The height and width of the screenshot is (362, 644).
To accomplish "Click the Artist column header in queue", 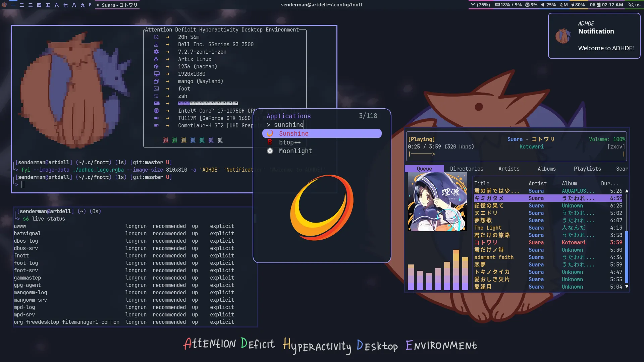I will click(537, 183).
